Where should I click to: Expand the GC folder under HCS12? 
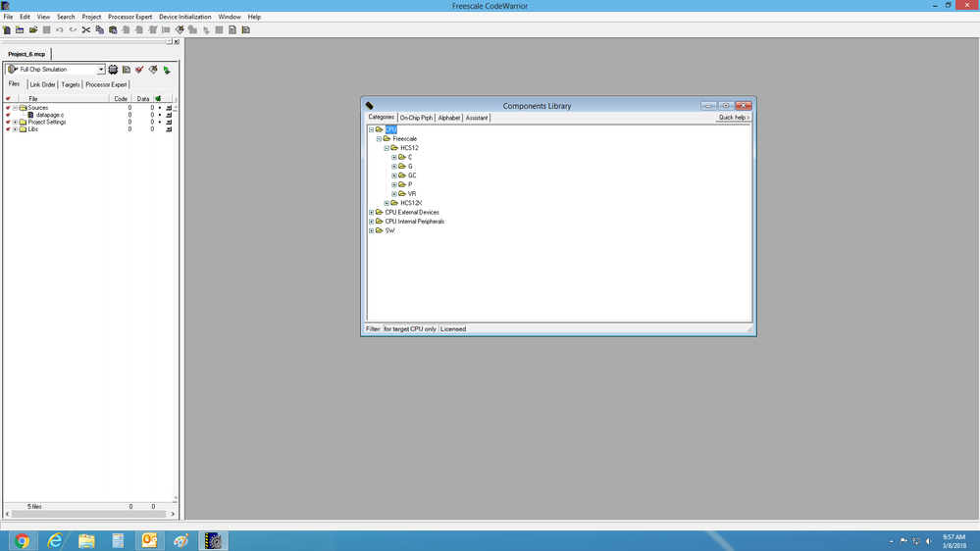(393, 175)
